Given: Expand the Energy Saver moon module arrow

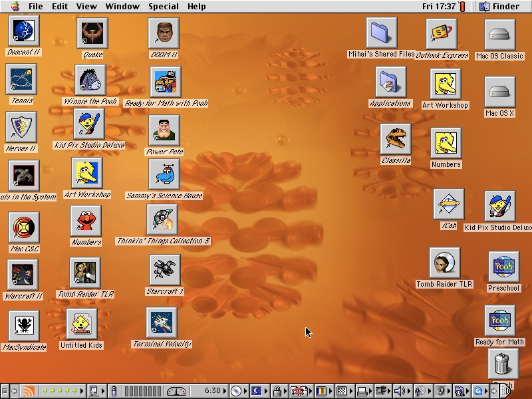Looking at the screenshot, I should [267, 391].
